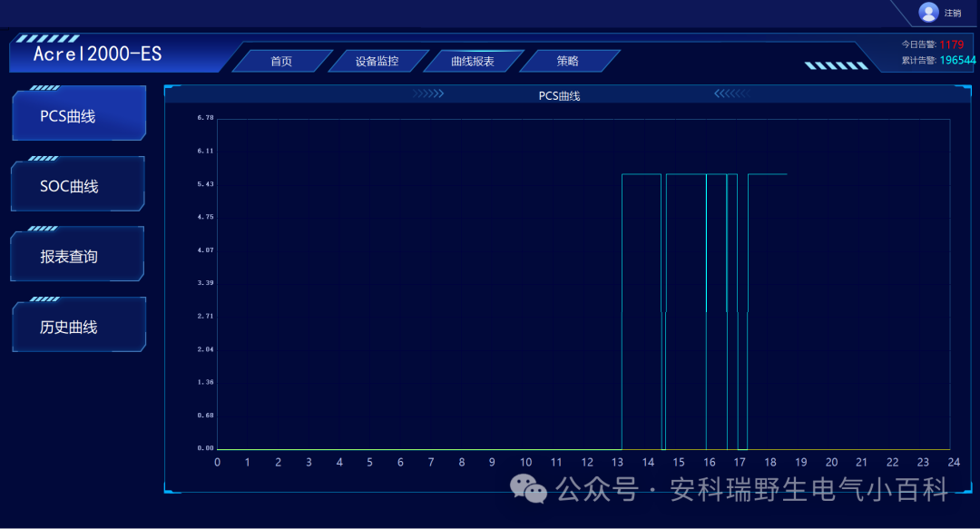Open the SOC曲线 sidebar button
This screenshot has width=980, height=529.
78,184
